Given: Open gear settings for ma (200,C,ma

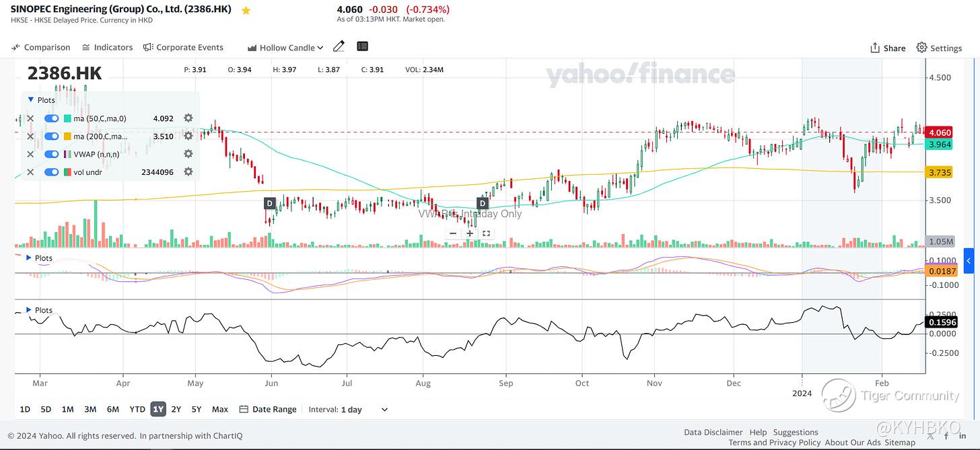Looking at the screenshot, I should pyautogui.click(x=188, y=137).
